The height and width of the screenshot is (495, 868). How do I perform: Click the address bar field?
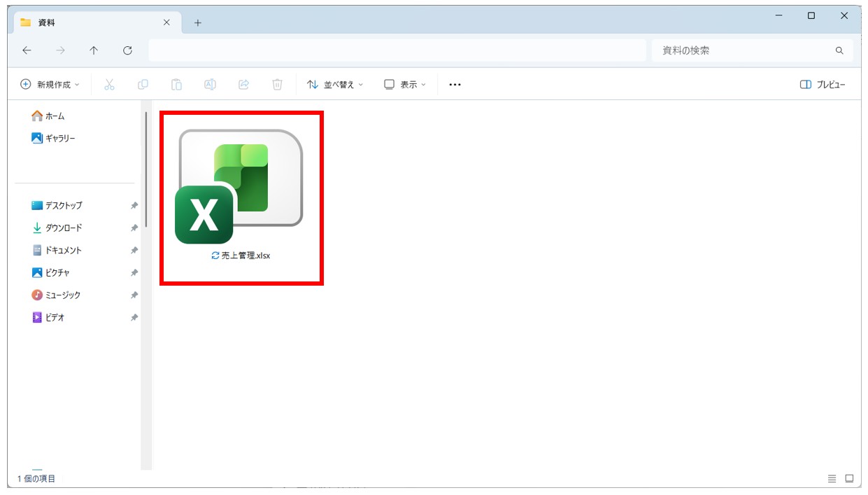[397, 50]
